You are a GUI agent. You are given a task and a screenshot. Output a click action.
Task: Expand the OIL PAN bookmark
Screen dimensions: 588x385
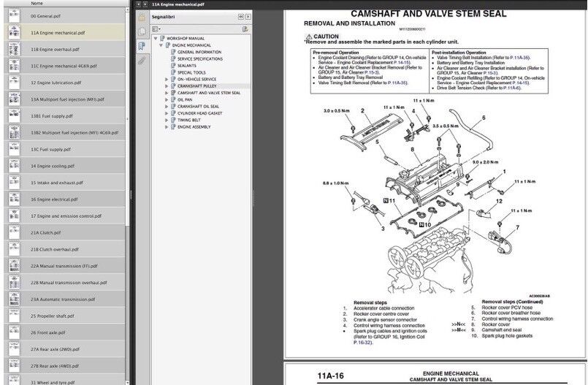[x=167, y=99]
